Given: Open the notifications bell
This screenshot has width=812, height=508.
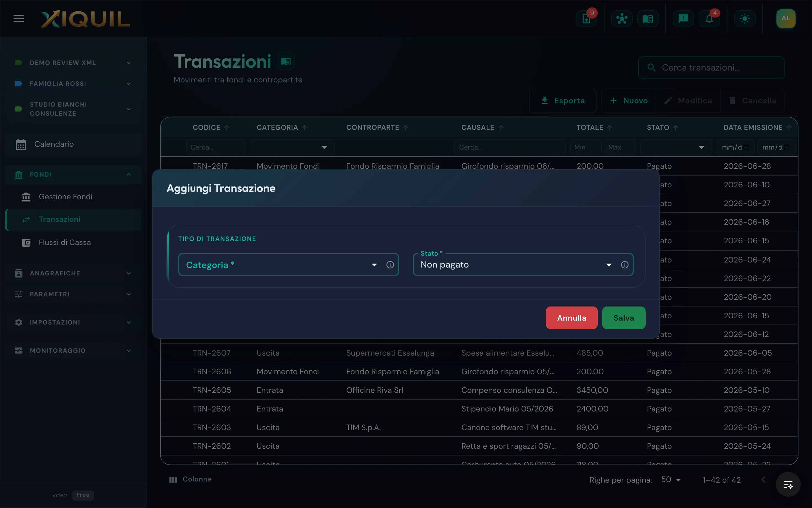Looking at the screenshot, I should coord(709,18).
